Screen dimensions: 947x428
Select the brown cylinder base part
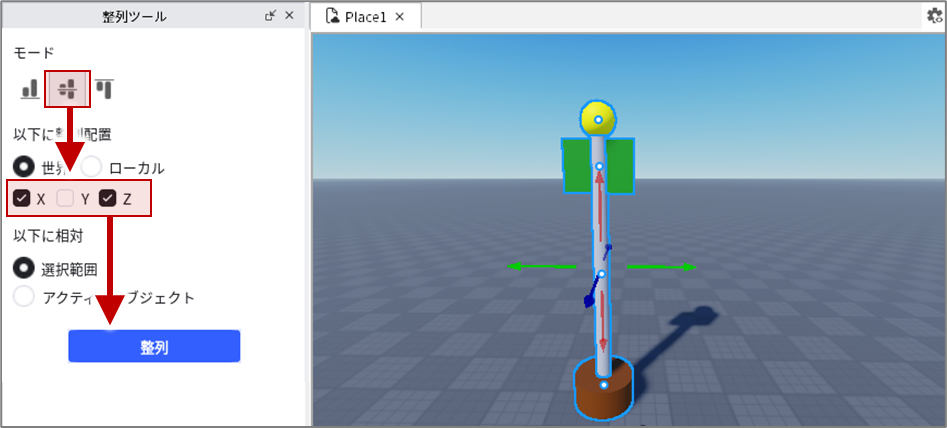[603, 392]
